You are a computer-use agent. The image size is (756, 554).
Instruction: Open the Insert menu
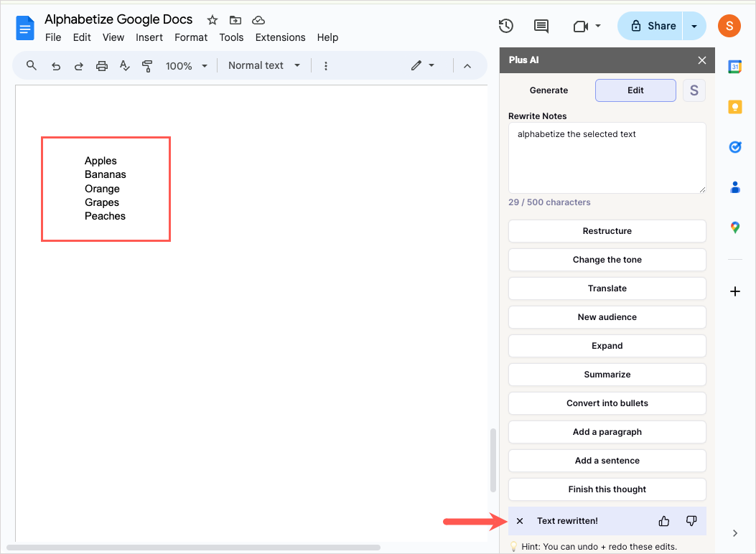click(149, 37)
